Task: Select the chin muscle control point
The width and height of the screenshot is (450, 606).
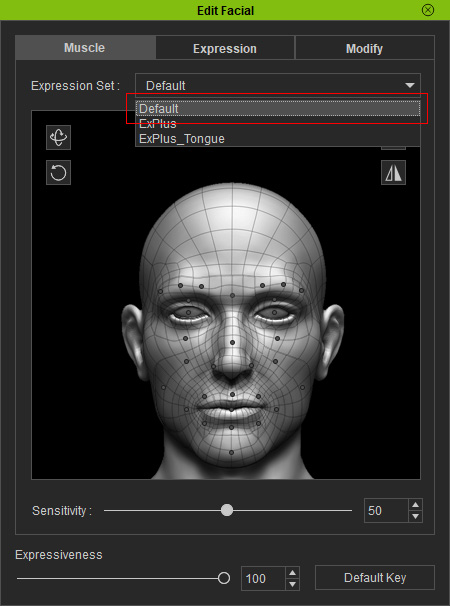Action: coord(231,452)
